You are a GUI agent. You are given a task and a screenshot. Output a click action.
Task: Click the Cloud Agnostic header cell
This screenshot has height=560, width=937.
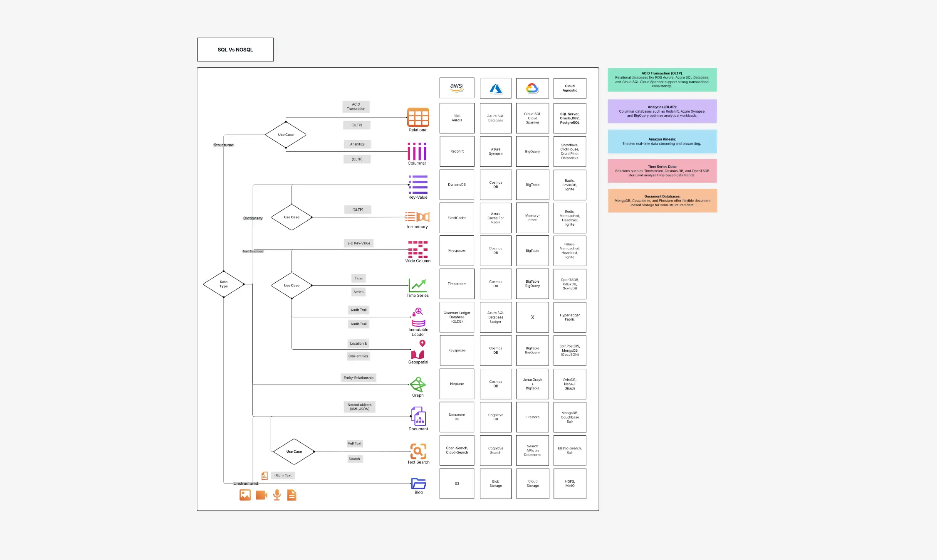tap(570, 88)
